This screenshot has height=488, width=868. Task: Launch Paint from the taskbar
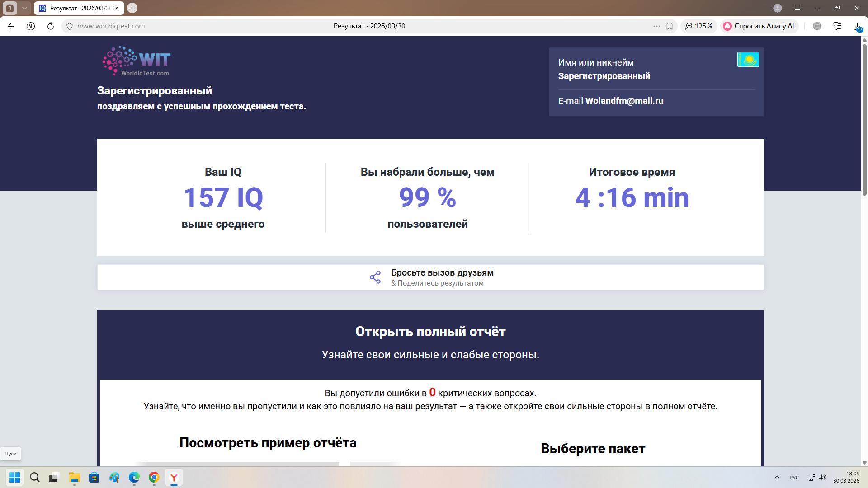point(114,478)
